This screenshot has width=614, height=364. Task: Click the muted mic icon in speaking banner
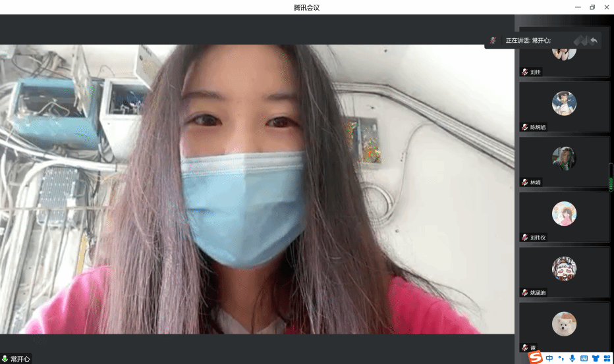[493, 40]
